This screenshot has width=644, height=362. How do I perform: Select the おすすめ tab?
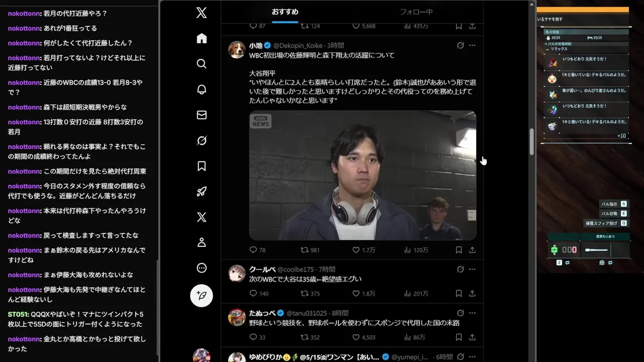click(x=285, y=12)
